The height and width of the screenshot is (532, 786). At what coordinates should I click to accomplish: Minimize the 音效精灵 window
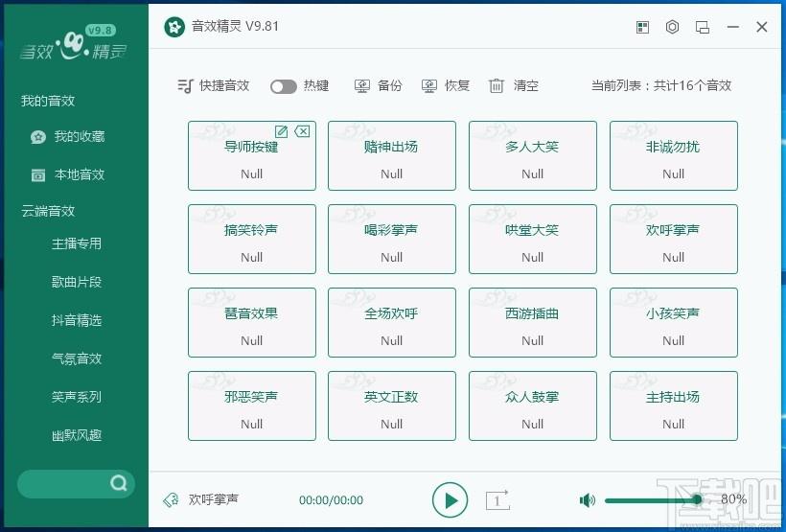733,27
